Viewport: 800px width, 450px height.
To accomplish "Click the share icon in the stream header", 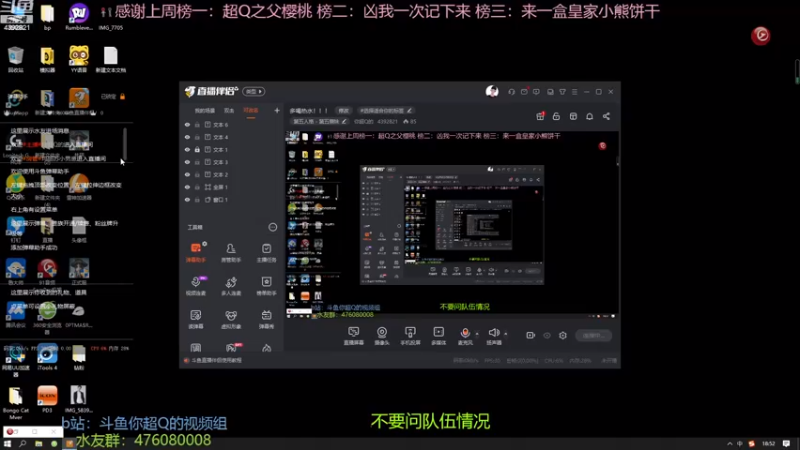I will (606, 116).
